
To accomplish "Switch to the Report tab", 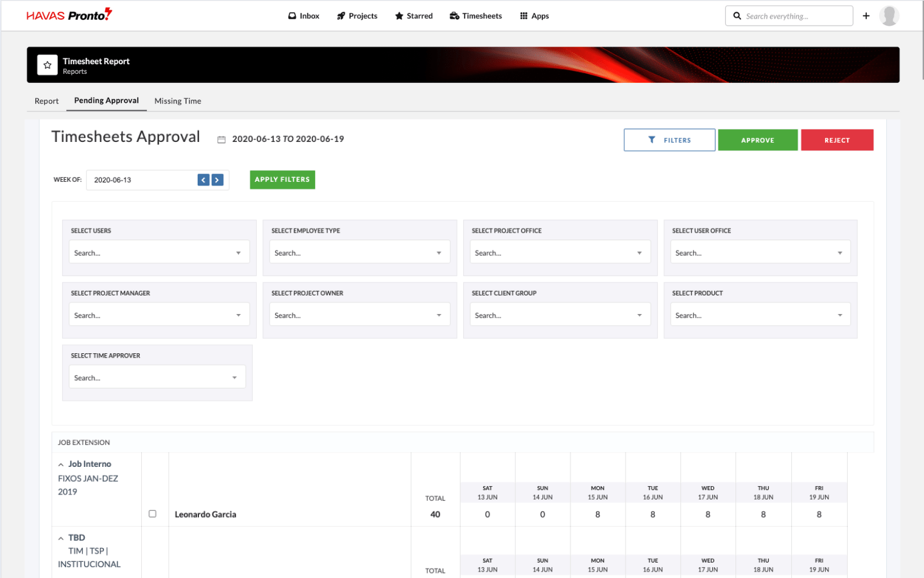I will (x=46, y=101).
